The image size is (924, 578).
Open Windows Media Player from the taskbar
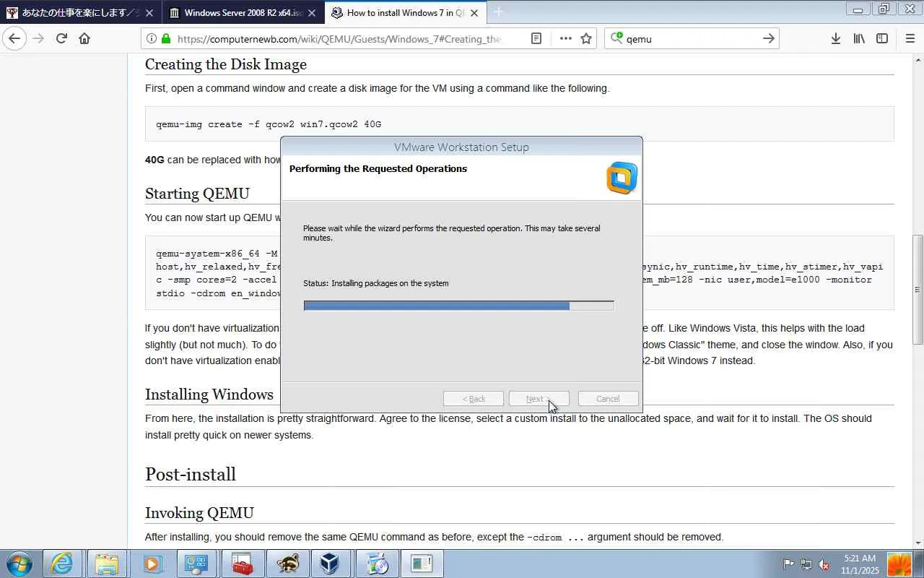[152, 564]
